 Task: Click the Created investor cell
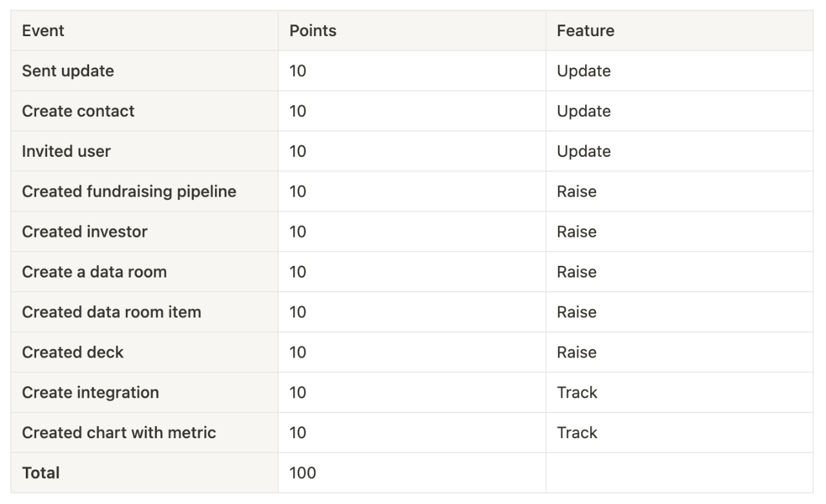point(145,232)
